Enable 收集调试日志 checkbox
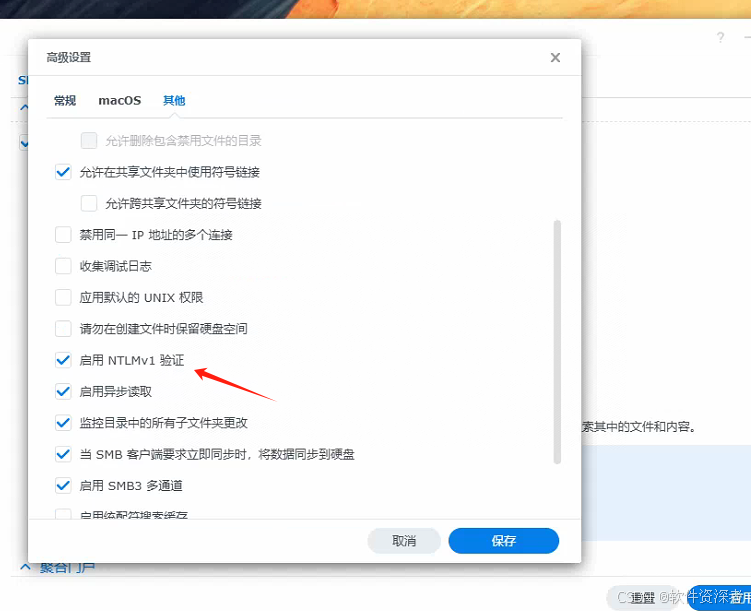The image size is (751, 611). pyautogui.click(x=63, y=266)
